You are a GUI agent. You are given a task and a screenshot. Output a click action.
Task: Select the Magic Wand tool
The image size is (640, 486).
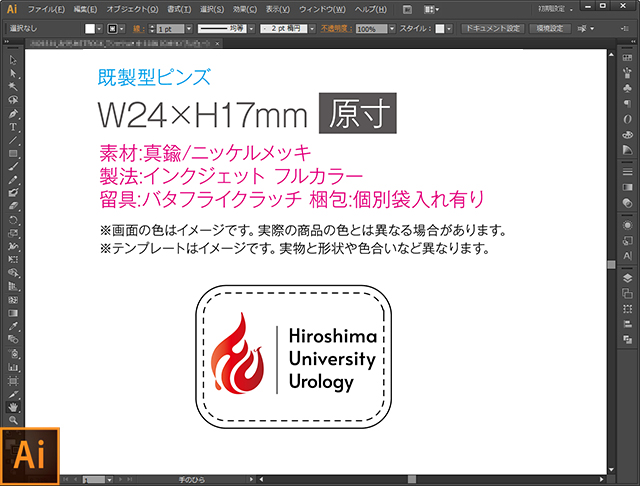pyautogui.click(x=13, y=87)
